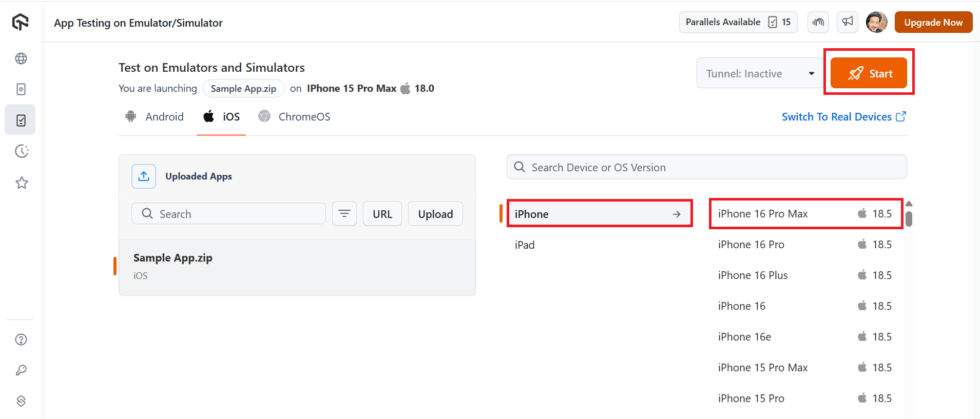Expand the Tunnel: Inactive dropdown
Viewport: 980px width, 419px height.
[x=811, y=73]
